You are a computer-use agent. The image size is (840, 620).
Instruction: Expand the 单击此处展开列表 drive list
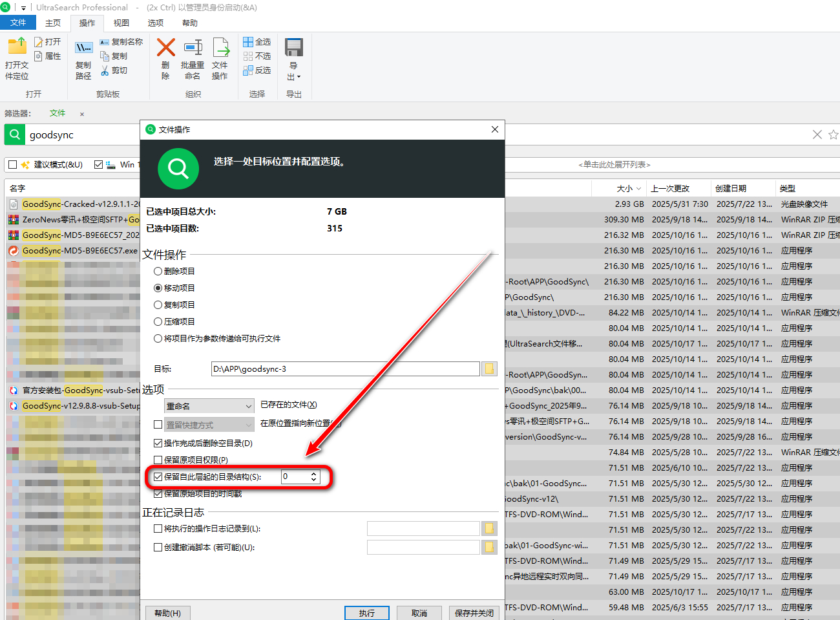pos(614,165)
